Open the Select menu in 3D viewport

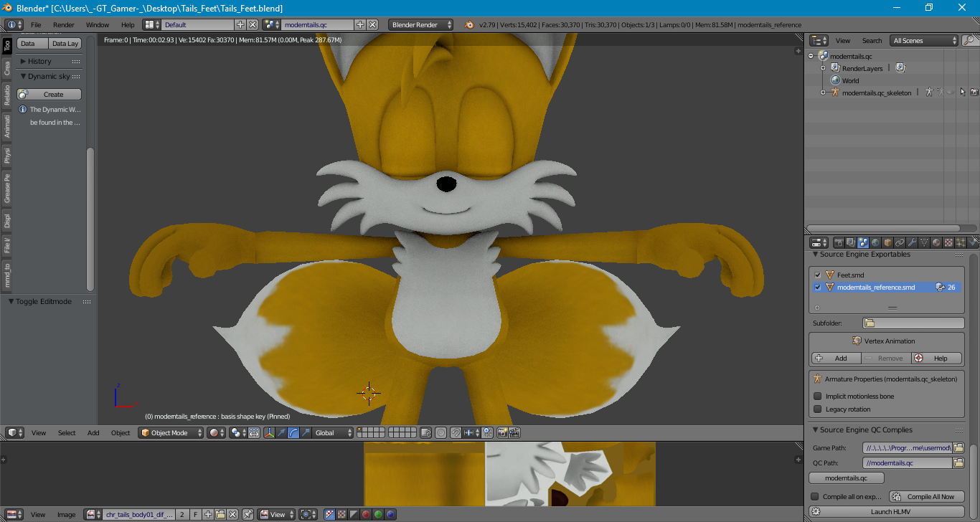pos(67,433)
